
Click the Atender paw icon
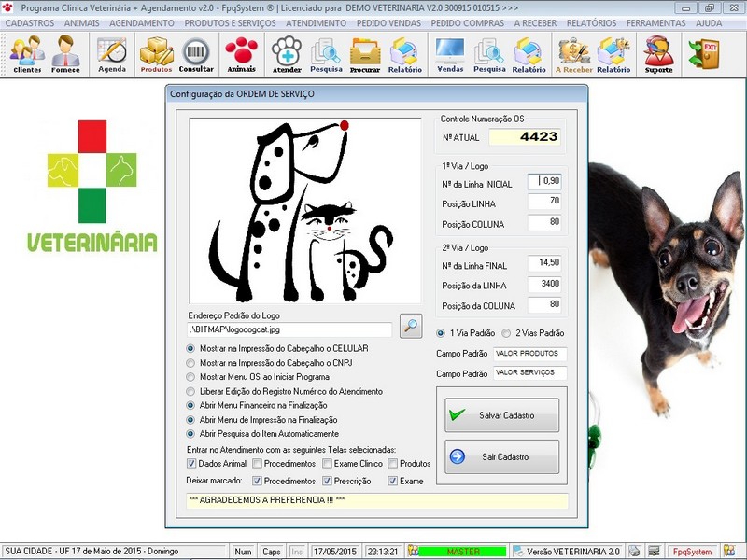pyautogui.click(x=287, y=54)
